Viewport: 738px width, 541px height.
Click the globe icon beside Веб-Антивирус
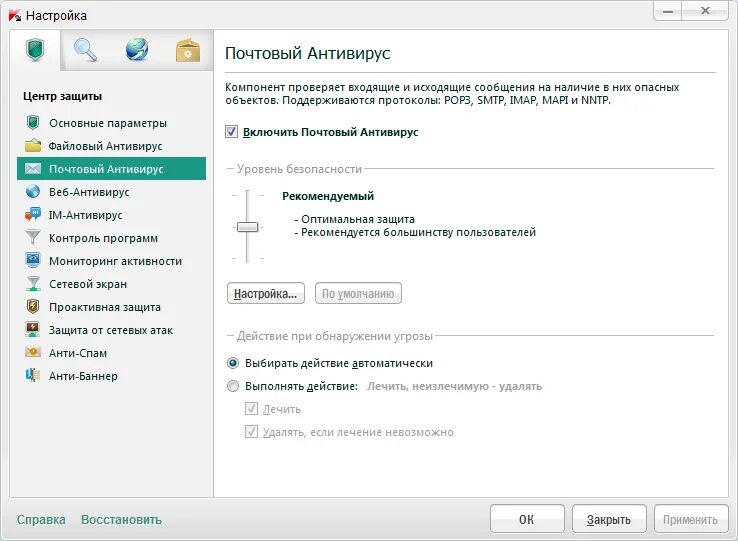32,192
